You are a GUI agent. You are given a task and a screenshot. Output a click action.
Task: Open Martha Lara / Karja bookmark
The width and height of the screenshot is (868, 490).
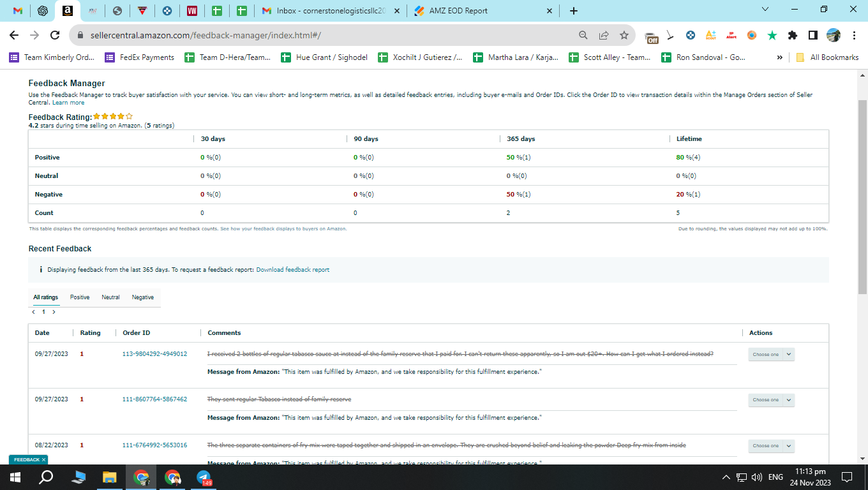pos(516,57)
